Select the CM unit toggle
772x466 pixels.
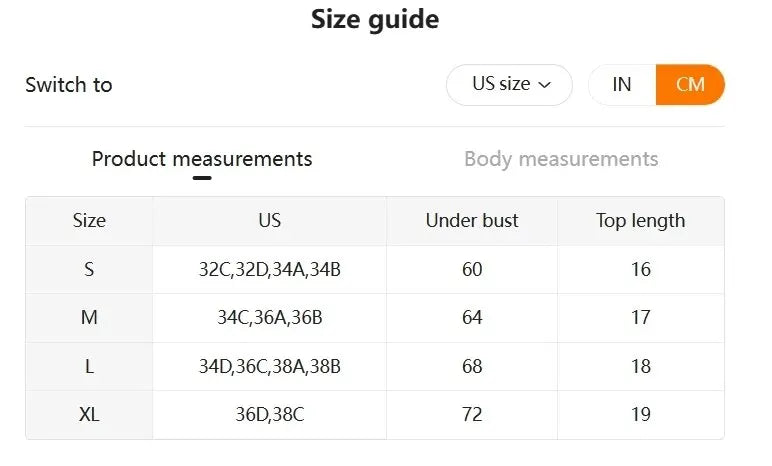690,85
